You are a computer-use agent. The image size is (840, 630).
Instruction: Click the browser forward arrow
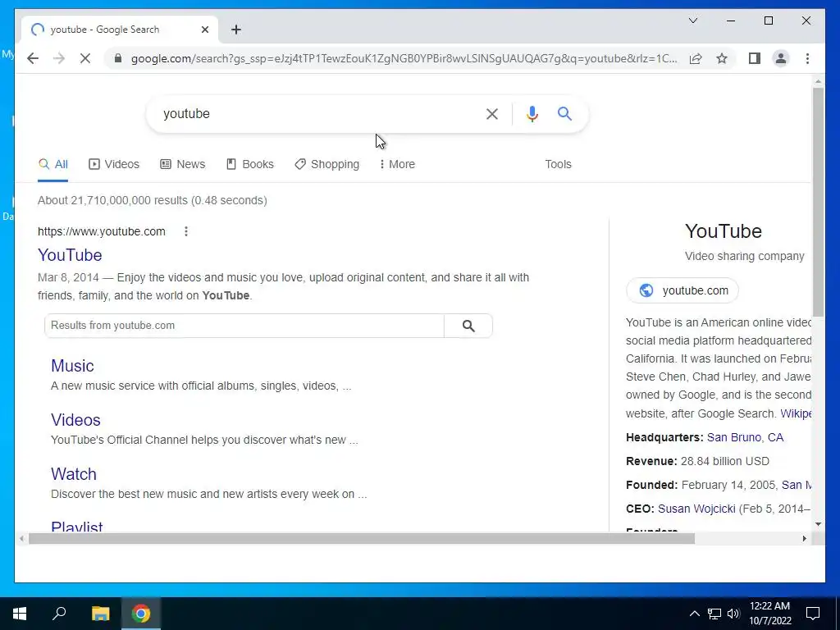pyautogui.click(x=59, y=58)
